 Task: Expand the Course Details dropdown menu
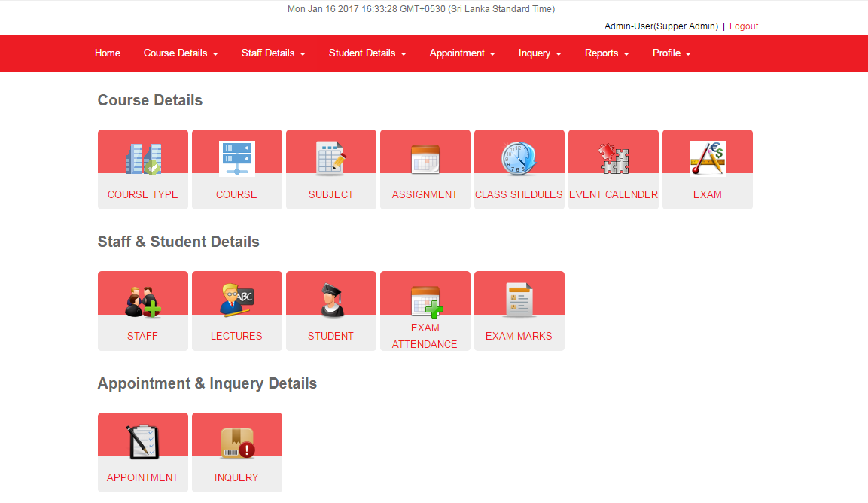(181, 53)
